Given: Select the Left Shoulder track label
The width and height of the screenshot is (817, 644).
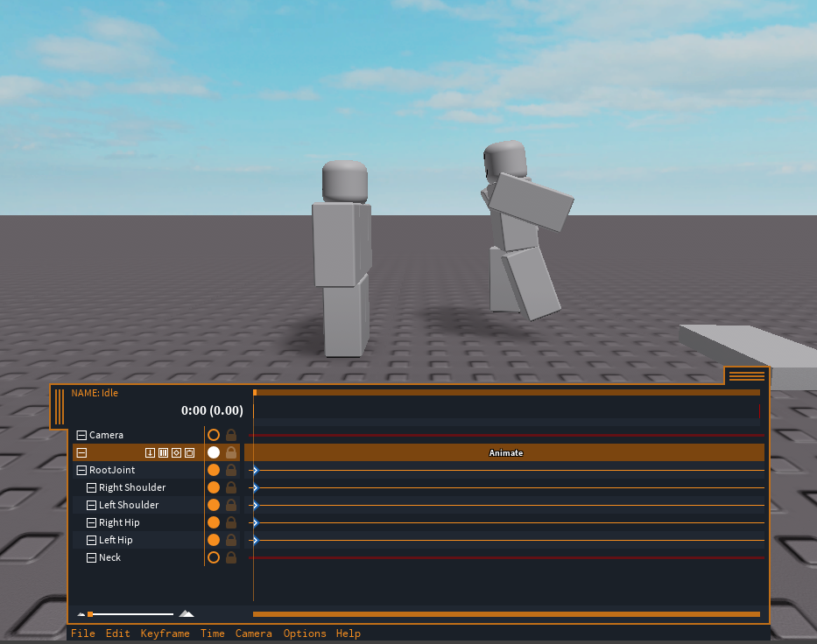Looking at the screenshot, I should (x=129, y=505).
